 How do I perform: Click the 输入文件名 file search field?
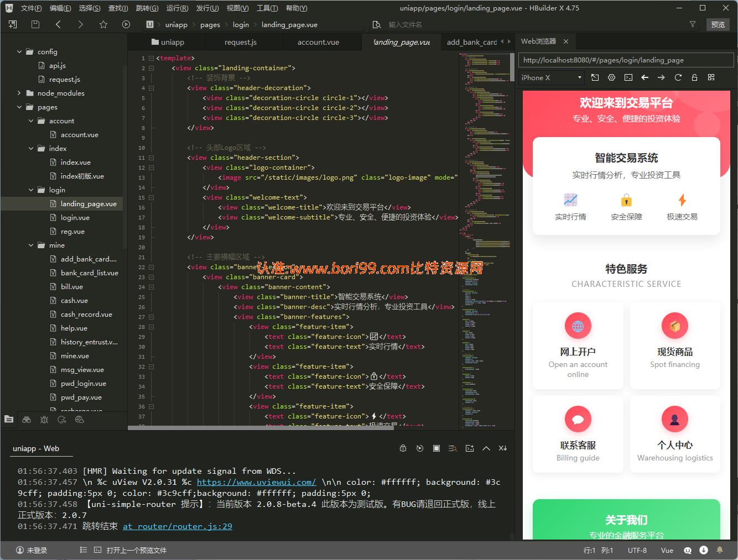[405, 24]
